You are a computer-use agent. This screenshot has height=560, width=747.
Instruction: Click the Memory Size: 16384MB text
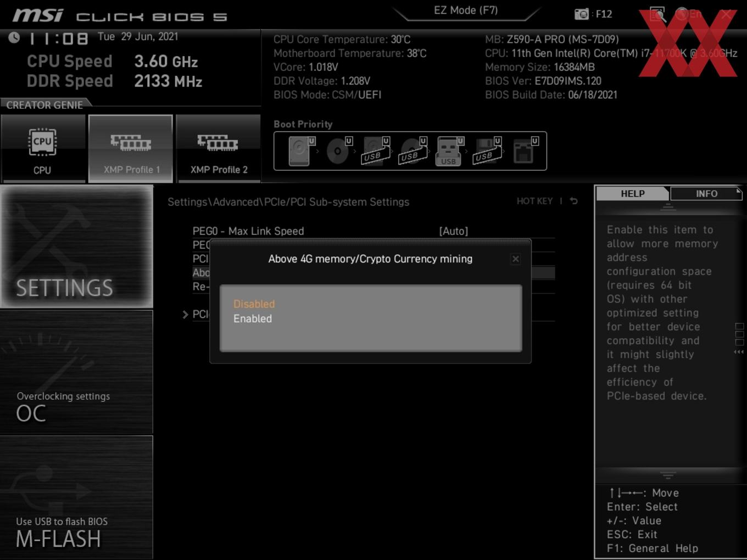click(x=540, y=67)
